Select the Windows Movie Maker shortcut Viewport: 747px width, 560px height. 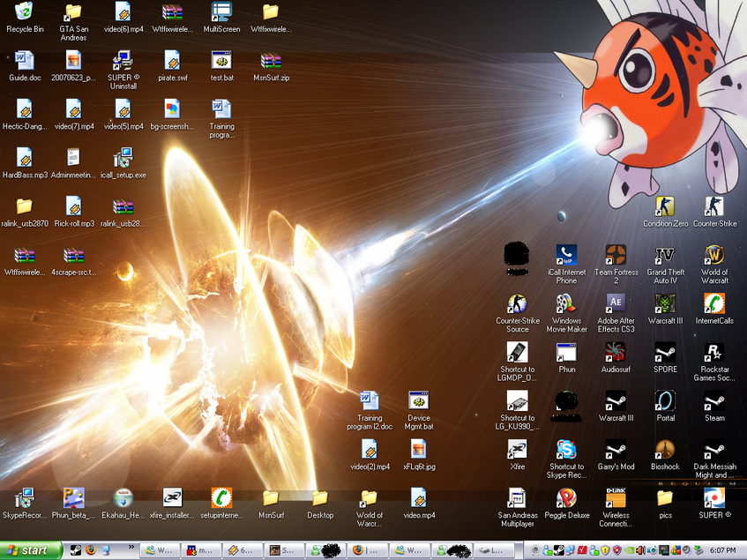(566, 313)
